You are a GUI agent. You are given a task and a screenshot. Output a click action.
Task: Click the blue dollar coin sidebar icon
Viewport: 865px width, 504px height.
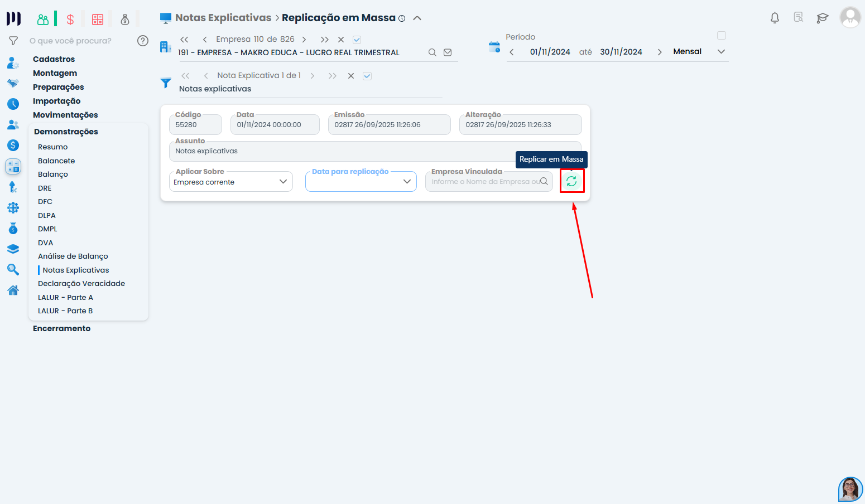click(13, 145)
